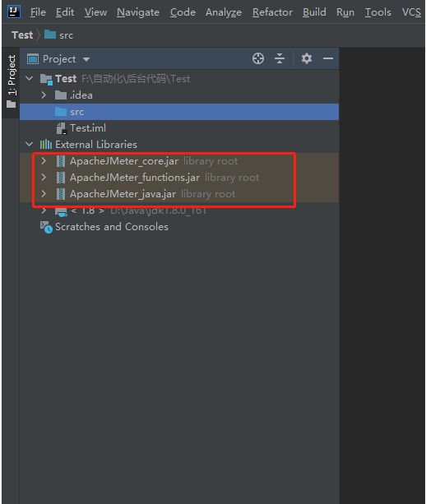The image size is (426, 504).
Task: Click the locate/scroll-from-source crosshair icon
Action: [258, 59]
